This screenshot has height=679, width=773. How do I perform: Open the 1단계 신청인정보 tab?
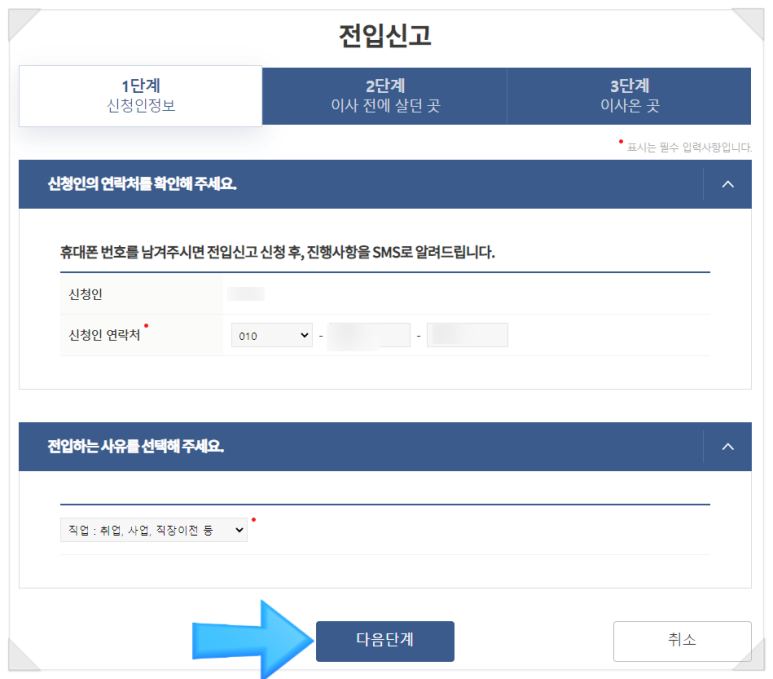[141, 96]
